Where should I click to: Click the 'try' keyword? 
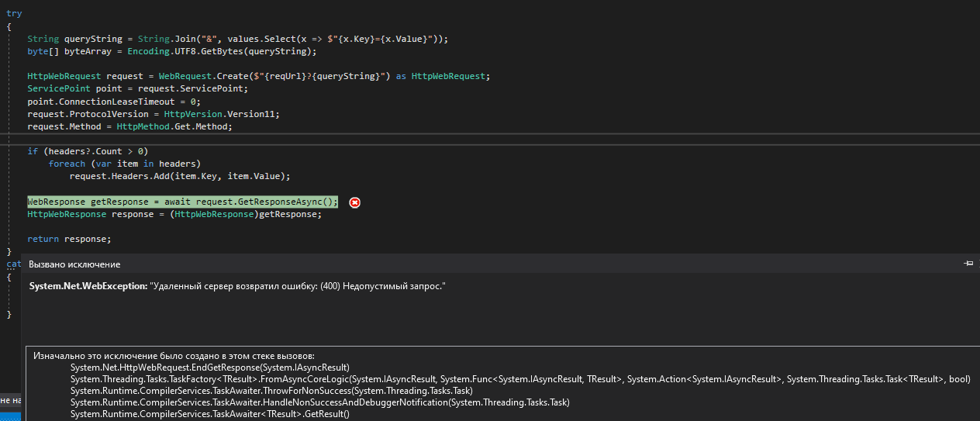(x=14, y=14)
